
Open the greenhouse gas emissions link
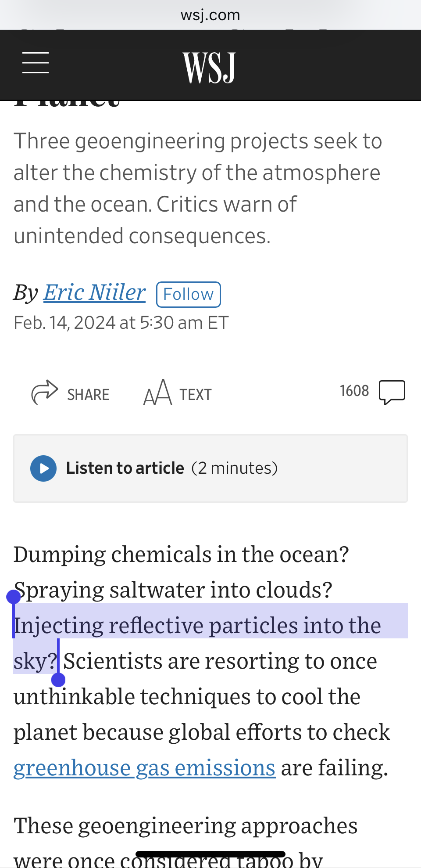[144, 768]
